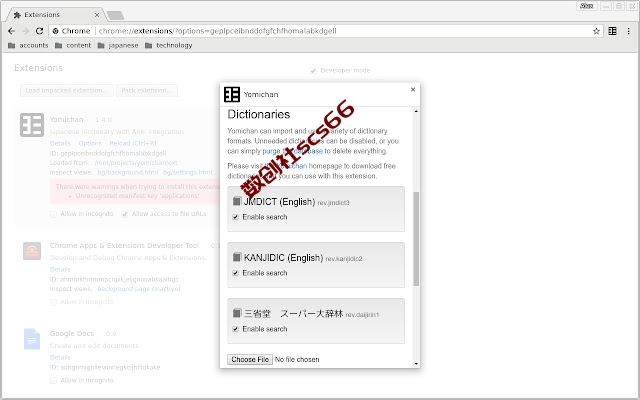Viewport: 640px width, 400px height.
Task: Click the Google Docs extension icon
Action: point(32,339)
